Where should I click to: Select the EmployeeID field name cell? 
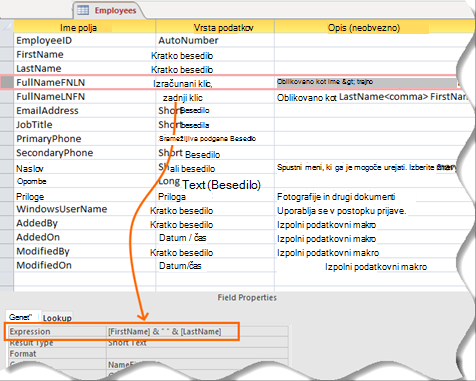85,41
